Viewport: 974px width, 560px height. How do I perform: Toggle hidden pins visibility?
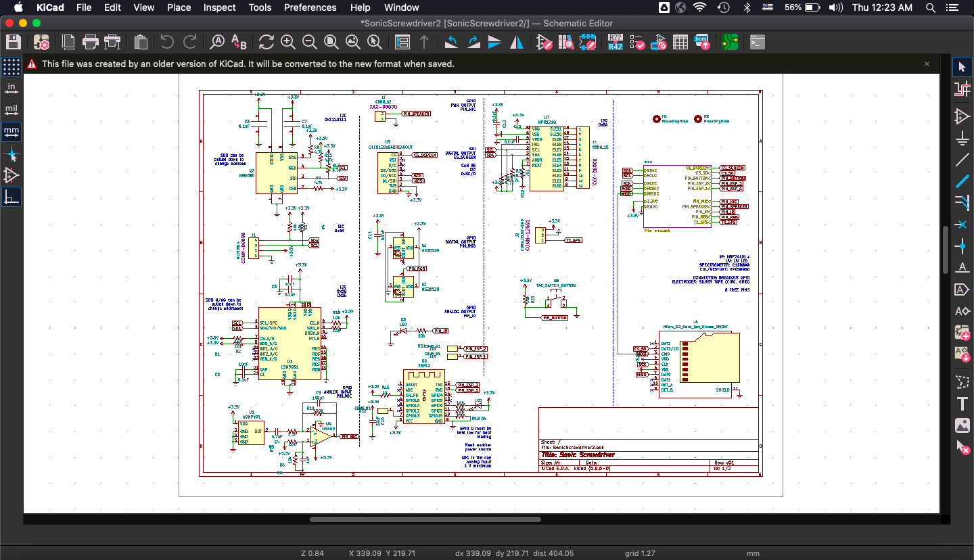coord(11,175)
